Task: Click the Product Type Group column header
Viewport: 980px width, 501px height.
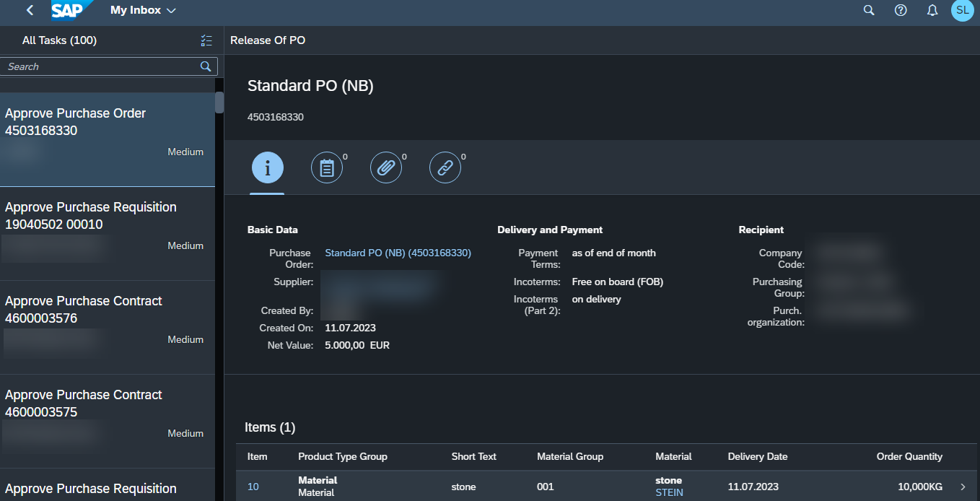Action: (x=343, y=456)
